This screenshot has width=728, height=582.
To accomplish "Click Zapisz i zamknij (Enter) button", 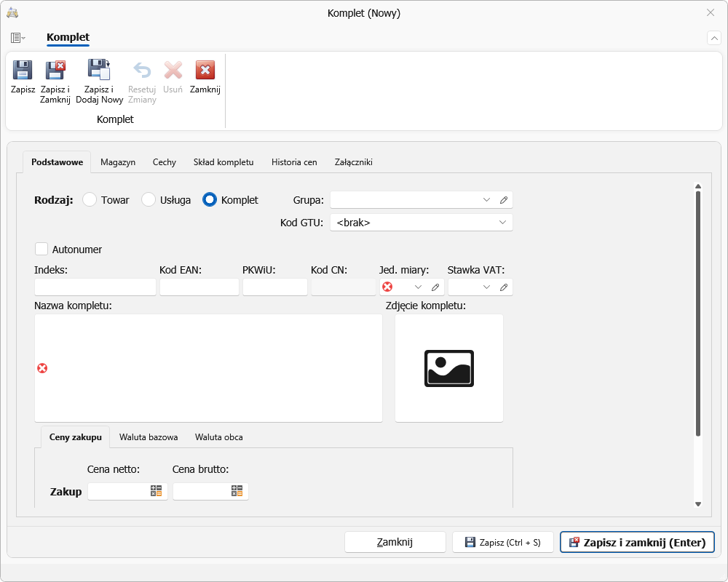I will point(637,542).
